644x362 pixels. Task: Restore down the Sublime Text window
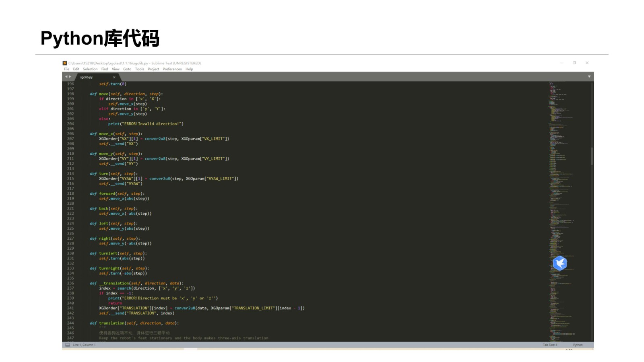(574, 63)
